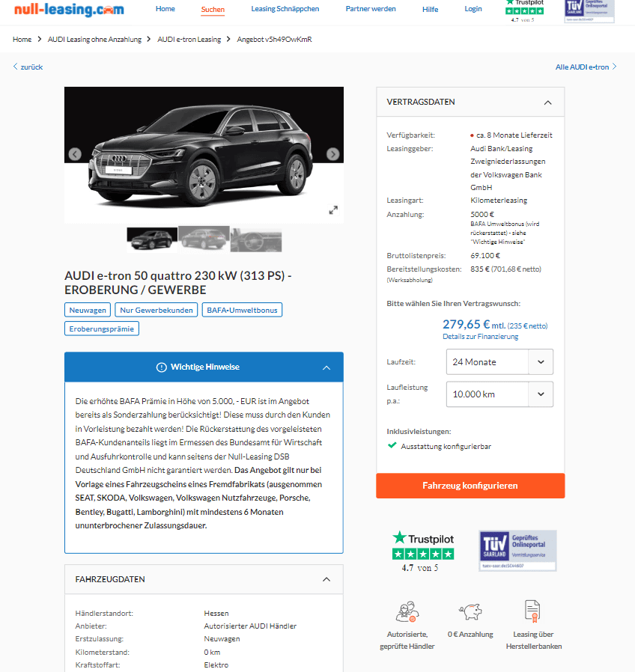This screenshot has width=635, height=672.
Task: Go back via zurück link
Action: [28, 67]
